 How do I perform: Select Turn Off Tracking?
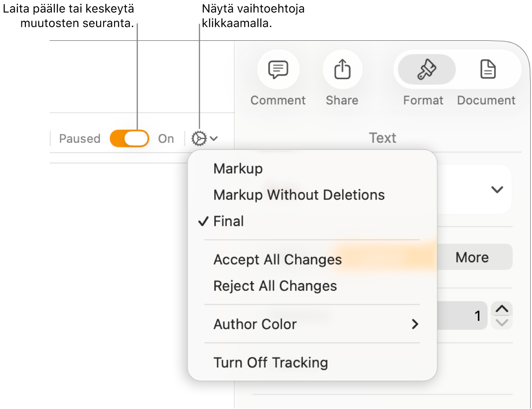[271, 363]
